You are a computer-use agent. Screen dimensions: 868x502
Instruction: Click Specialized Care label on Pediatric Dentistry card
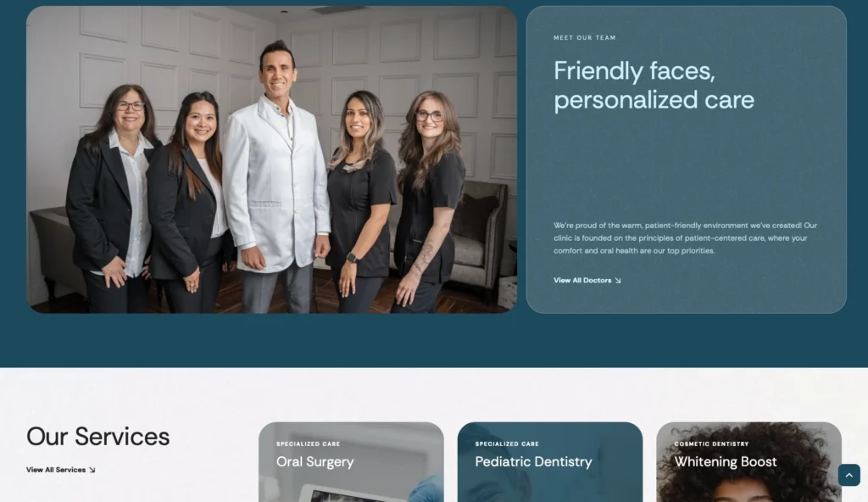coord(507,443)
